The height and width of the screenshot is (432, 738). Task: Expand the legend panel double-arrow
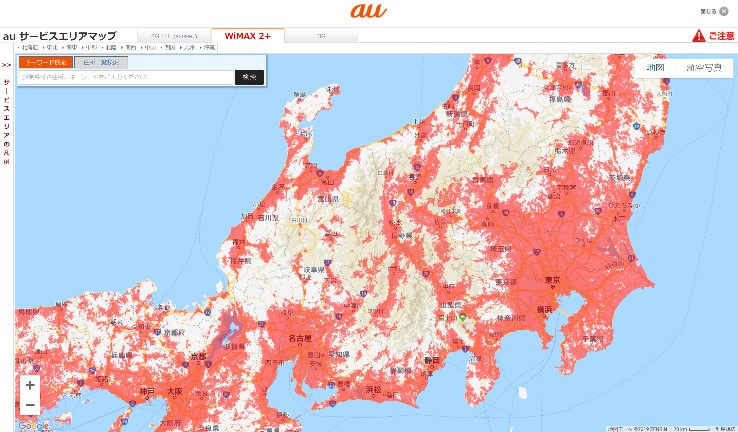click(x=7, y=65)
